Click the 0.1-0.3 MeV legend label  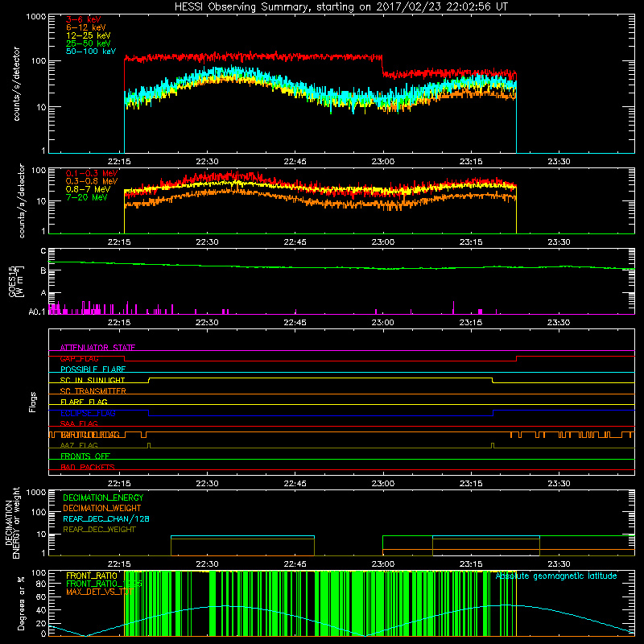pyautogui.click(x=92, y=173)
